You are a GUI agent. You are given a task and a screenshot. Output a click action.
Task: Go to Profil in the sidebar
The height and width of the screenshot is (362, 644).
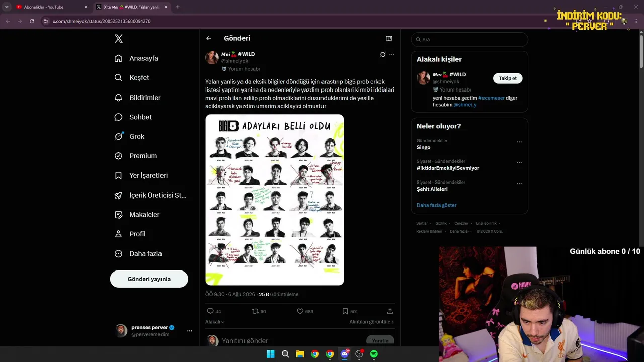click(130, 234)
